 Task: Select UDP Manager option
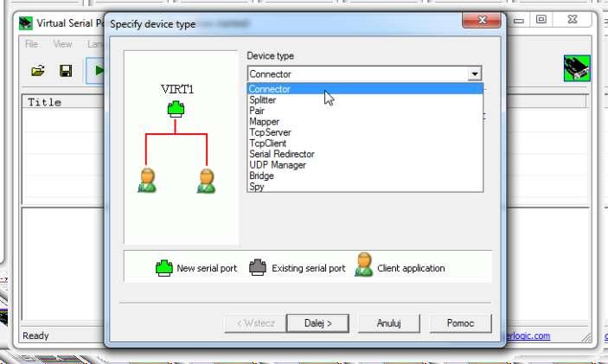pos(365,165)
